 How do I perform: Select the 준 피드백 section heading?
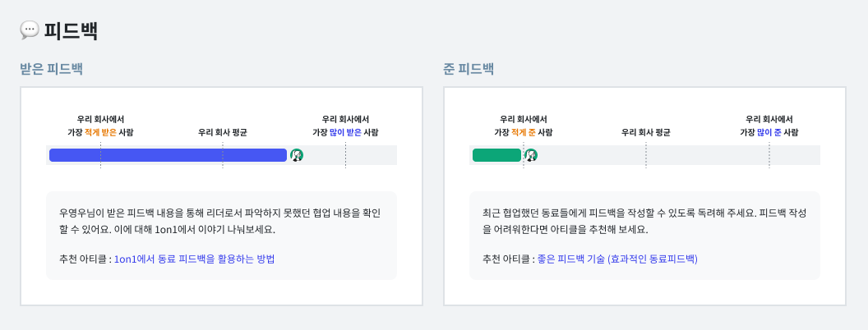[469, 69]
